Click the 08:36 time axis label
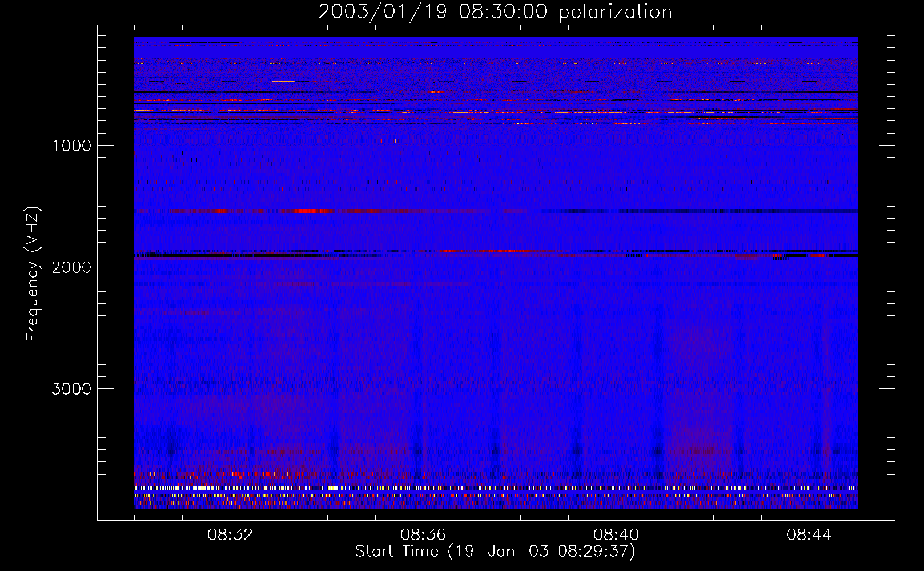924x571 pixels. point(424,535)
